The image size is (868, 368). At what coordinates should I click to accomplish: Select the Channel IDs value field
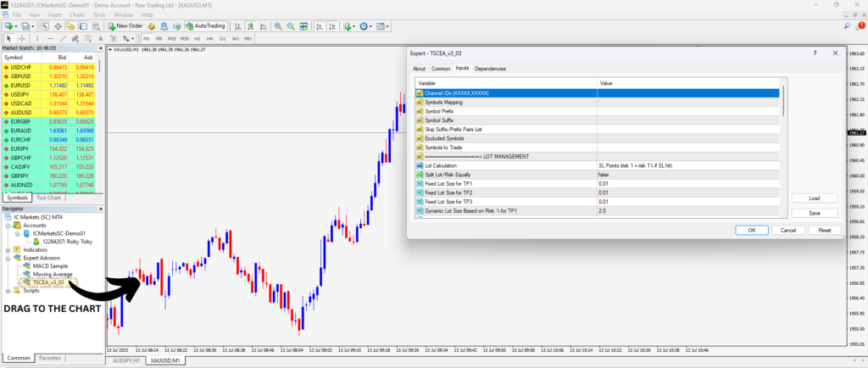click(x=688, y=93)
